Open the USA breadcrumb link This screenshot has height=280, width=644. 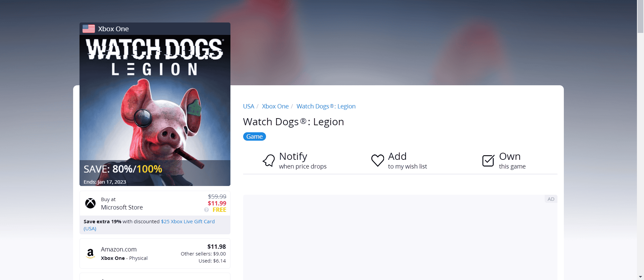pos(249,106)
